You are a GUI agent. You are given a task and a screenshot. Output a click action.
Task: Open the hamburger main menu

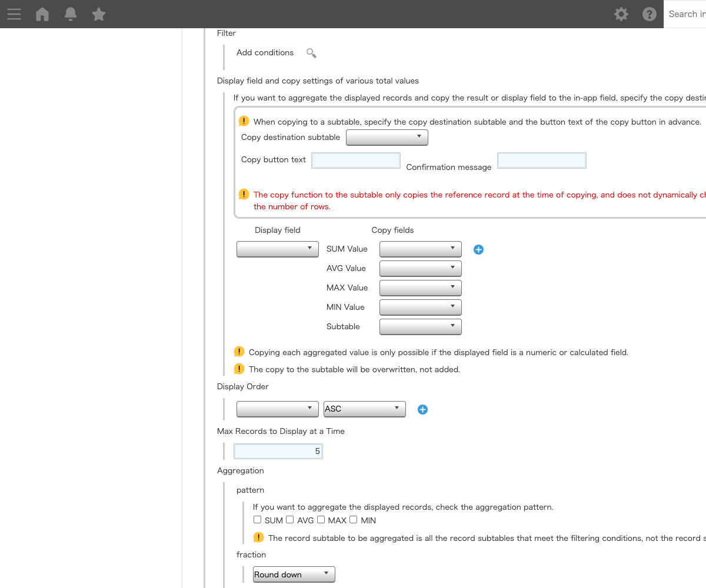point(14,14)
